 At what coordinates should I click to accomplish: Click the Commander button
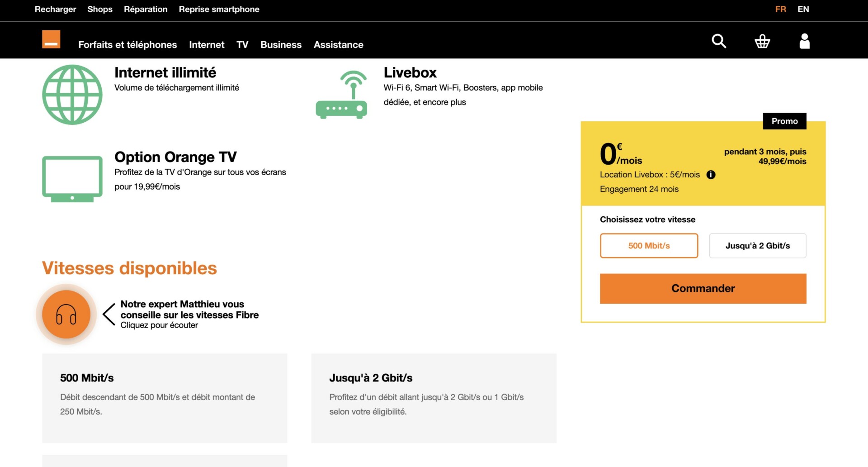[703, 289]
